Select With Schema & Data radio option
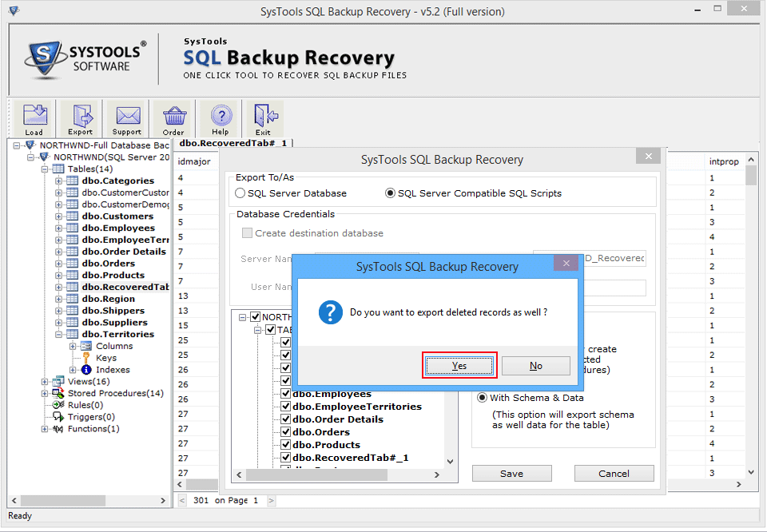 [482, 398]
